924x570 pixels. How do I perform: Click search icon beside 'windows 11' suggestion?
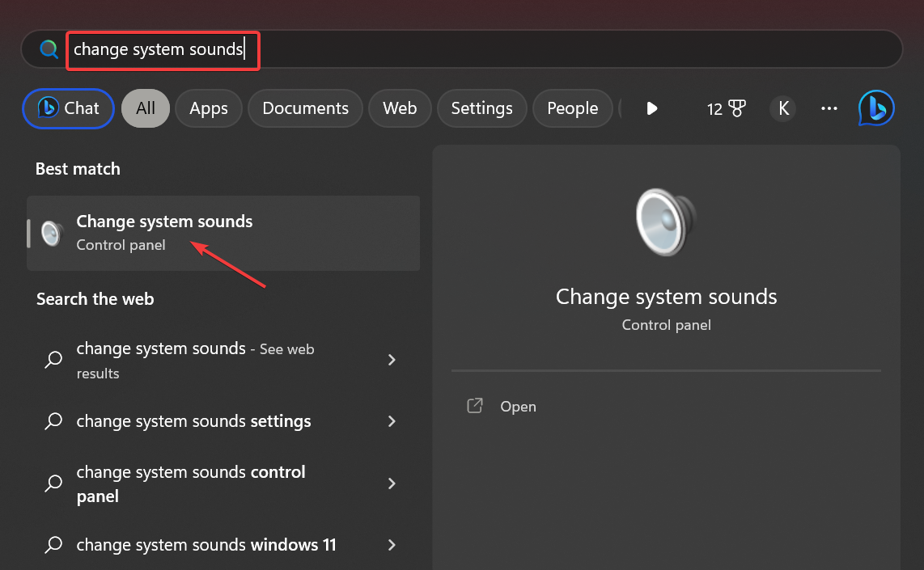(53, 545)
